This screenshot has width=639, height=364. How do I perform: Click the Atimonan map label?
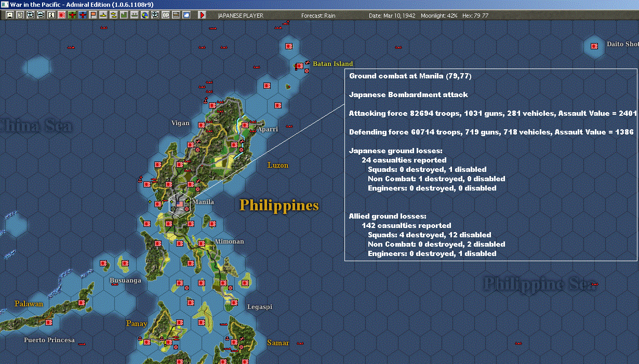pos(229,241)
